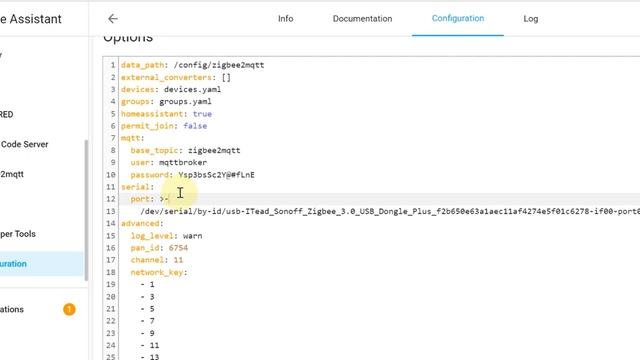Screen dimensions: 640x360
Task: Click the orange notification count badge
Action: [69, 309]
